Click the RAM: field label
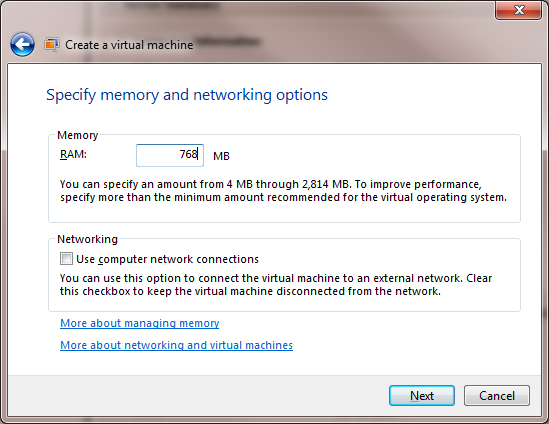Screen dimensions: 549x424 tap(73, 154)
